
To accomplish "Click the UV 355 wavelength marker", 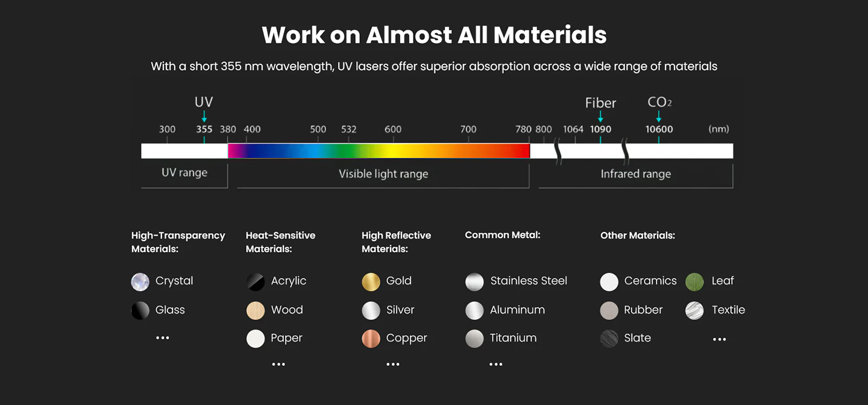I will (x=204, y=129).
